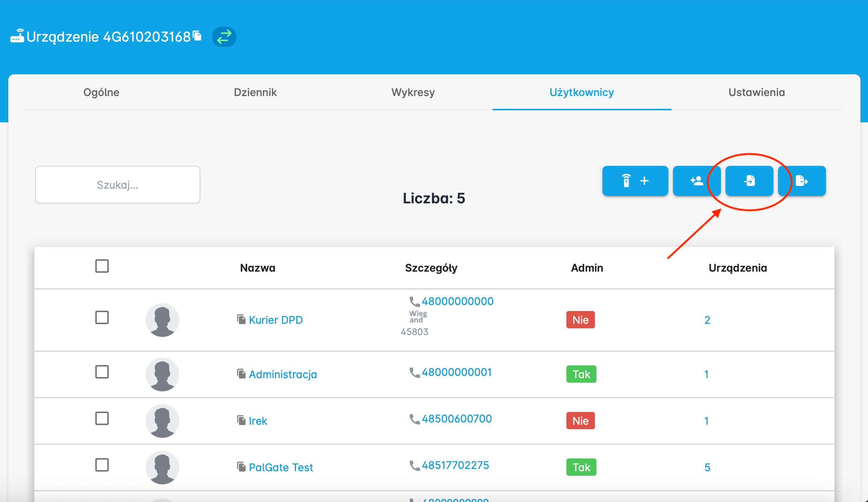Check the Kurier DPD row checkbox
The height and width of the screenshot is (502, 868).
coord(102,317)
